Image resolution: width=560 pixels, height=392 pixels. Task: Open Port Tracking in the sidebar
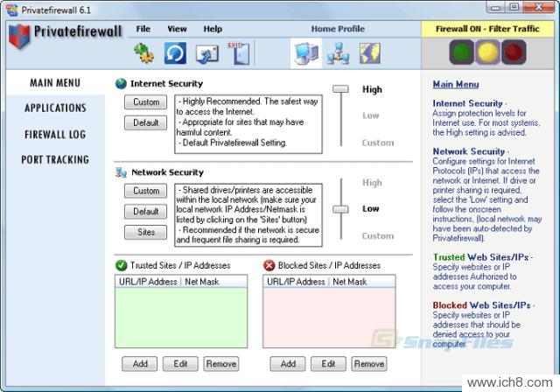click(x=55, y=160)
